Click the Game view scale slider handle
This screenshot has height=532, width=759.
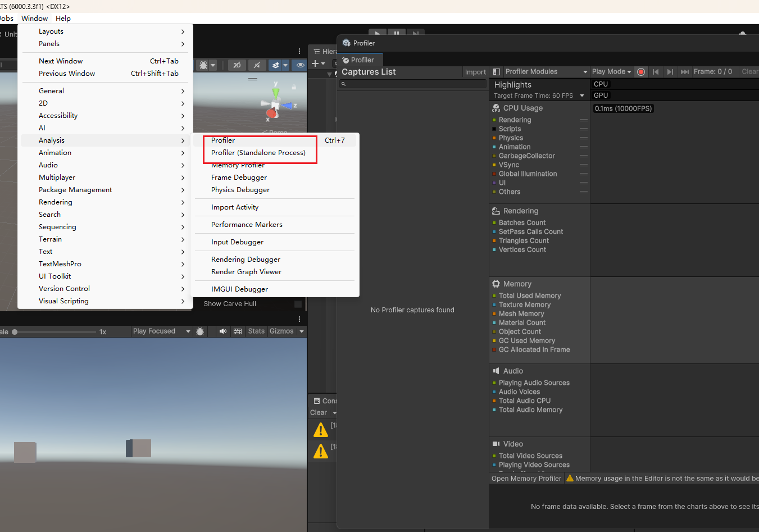[15, 332]
